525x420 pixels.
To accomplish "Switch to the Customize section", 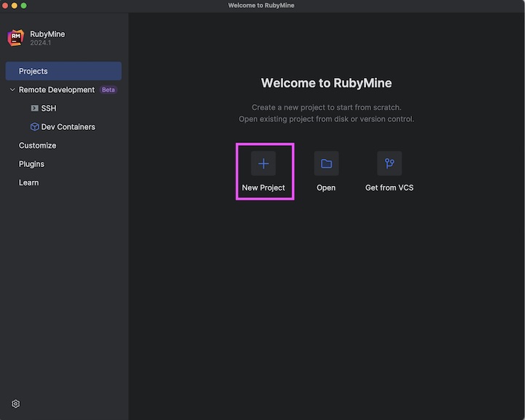I will pyautogui.click(x=37, y=146).
